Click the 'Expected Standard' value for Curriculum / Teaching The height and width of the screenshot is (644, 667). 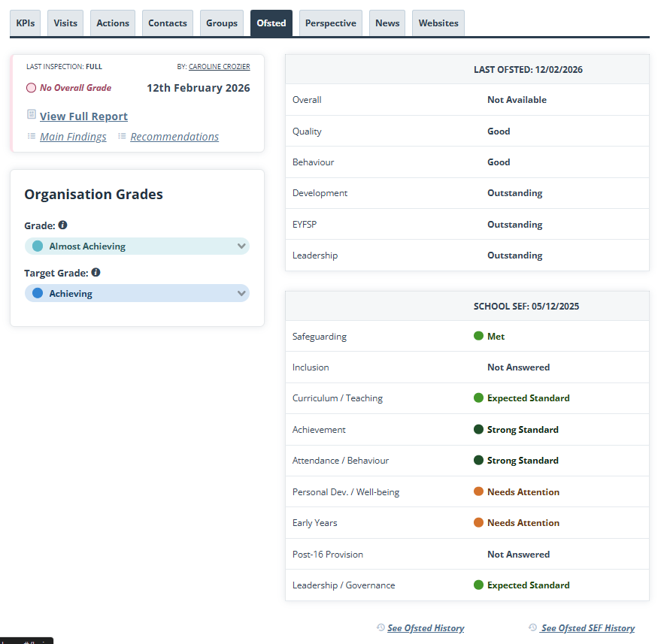(x=529, y=398)
